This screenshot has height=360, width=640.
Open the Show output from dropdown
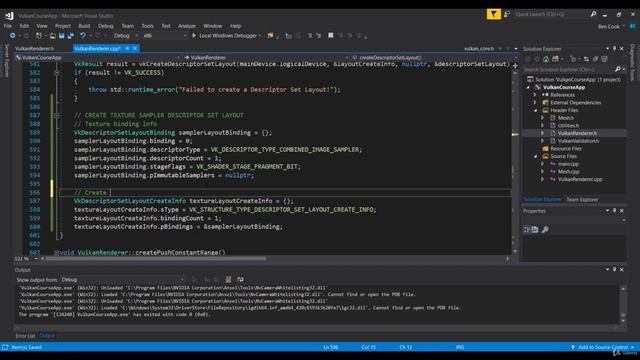[122, 280]
